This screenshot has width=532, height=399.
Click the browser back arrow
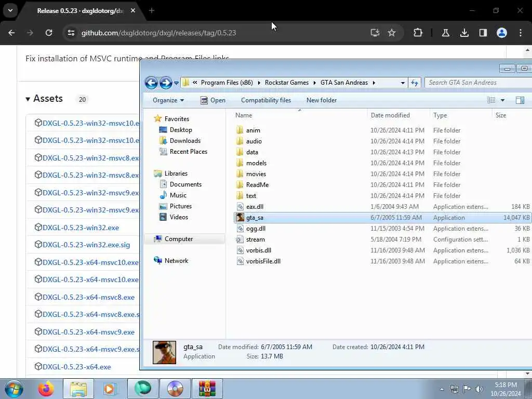(x=11, y=33)
